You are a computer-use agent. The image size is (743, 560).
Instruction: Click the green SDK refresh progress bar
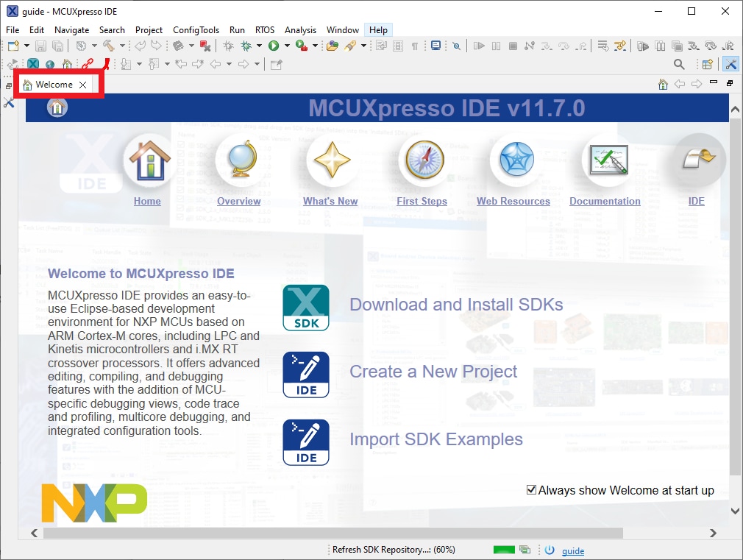[x=504, y=550]
